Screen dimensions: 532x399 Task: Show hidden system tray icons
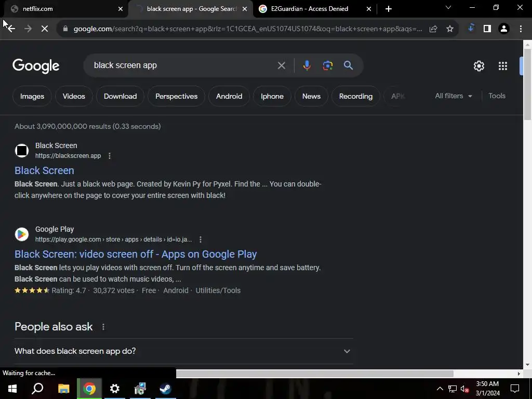(440, 389)
